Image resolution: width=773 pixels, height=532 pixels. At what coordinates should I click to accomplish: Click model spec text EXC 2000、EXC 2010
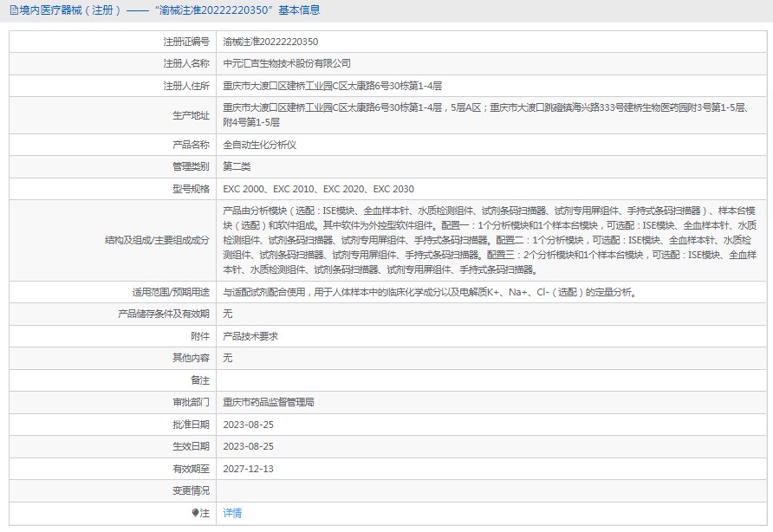pyautogui.click(x=269, y=189)
